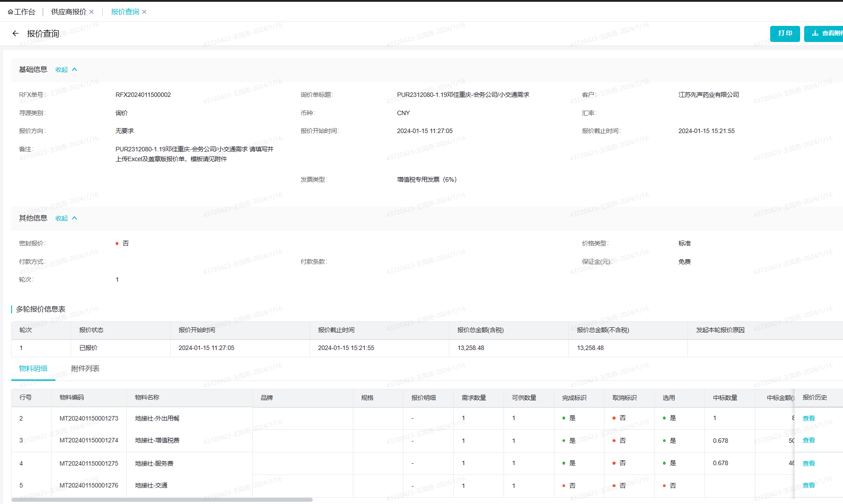Select the 物料明细 tab
The image size is (843, 504).
click(x=33, y=369)
